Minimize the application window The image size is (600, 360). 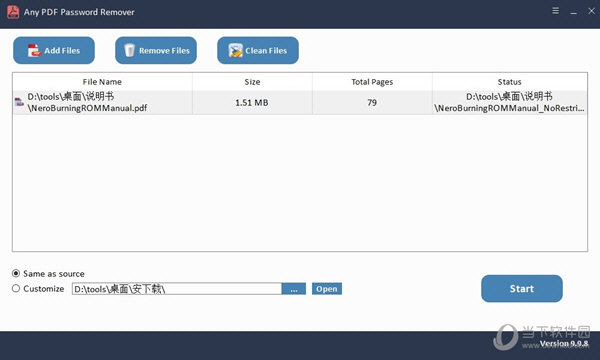click(574, 12)
